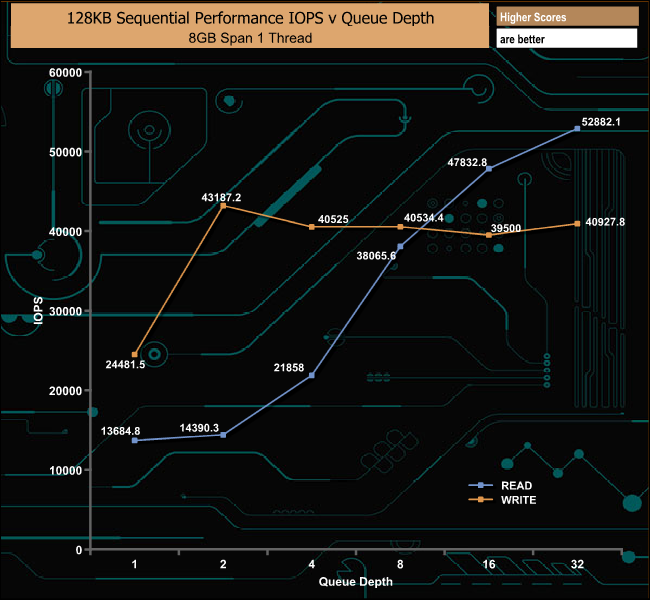Click the WRITE data label 43187.2
This screenshot has width=650, height=600.
pyautogui.click(x=221, y=197)
